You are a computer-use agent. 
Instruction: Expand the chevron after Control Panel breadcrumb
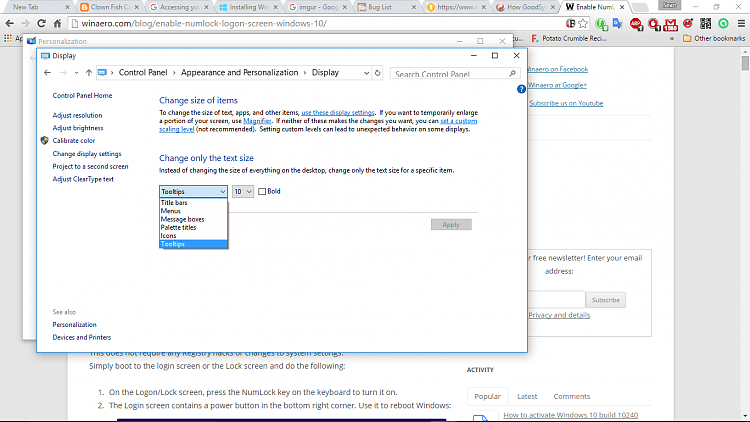(x=174, y=73)
